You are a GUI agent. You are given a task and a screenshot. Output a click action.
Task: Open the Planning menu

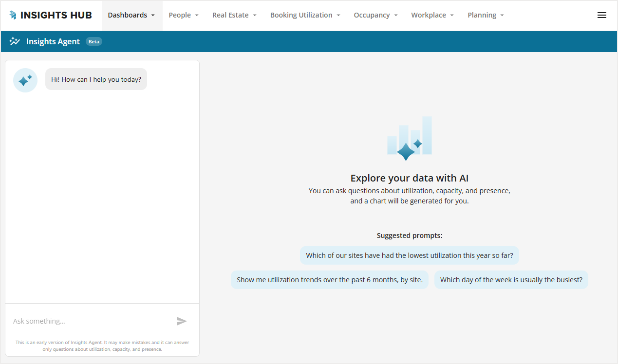click(x=486, y=15)
